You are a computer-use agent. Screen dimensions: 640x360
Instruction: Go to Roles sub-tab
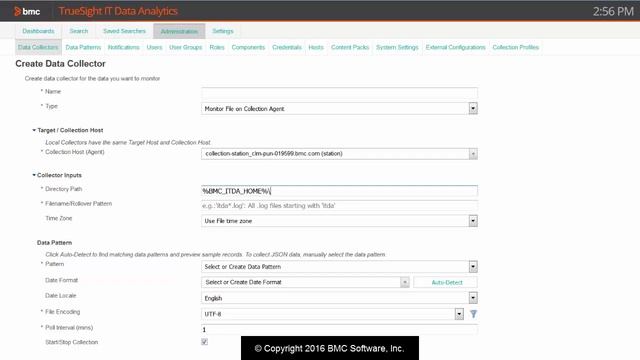(217, 47)
